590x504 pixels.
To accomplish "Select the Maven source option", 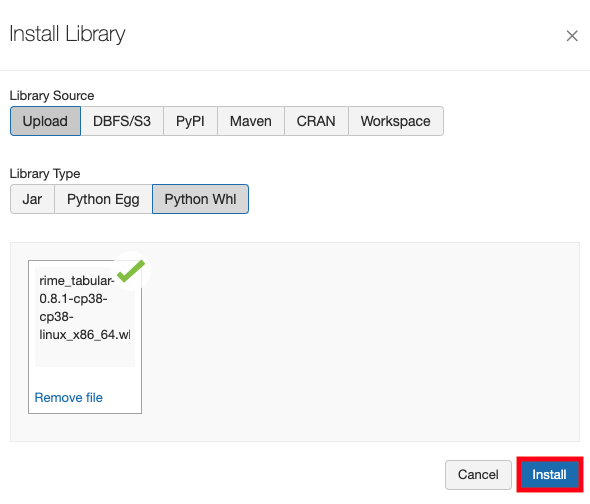I will pyautogui.click(x=251, y=121).
